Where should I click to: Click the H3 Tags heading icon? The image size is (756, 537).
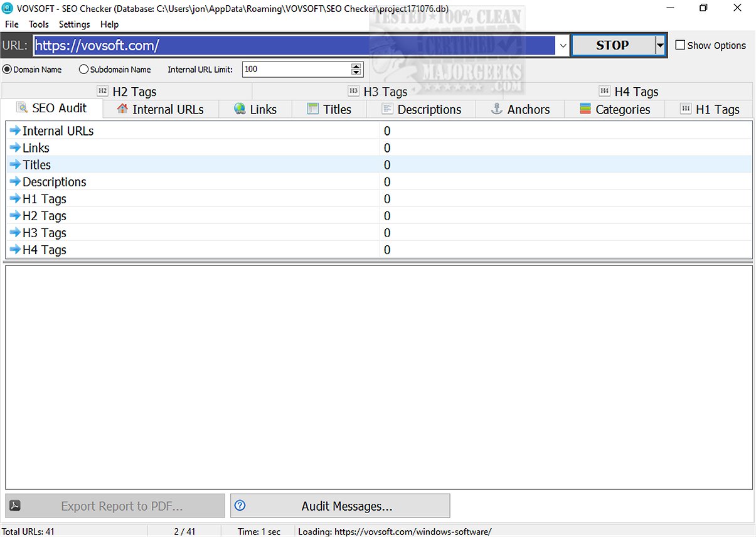tap(353, 92)
